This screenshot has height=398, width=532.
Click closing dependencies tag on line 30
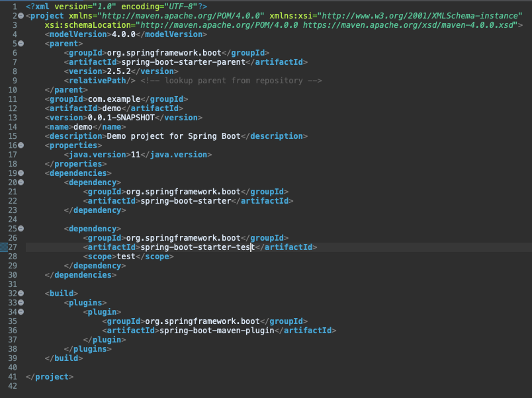[81, 275]
